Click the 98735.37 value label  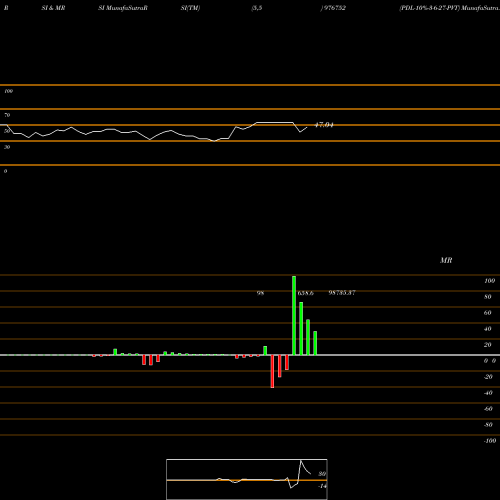[342, 293]
